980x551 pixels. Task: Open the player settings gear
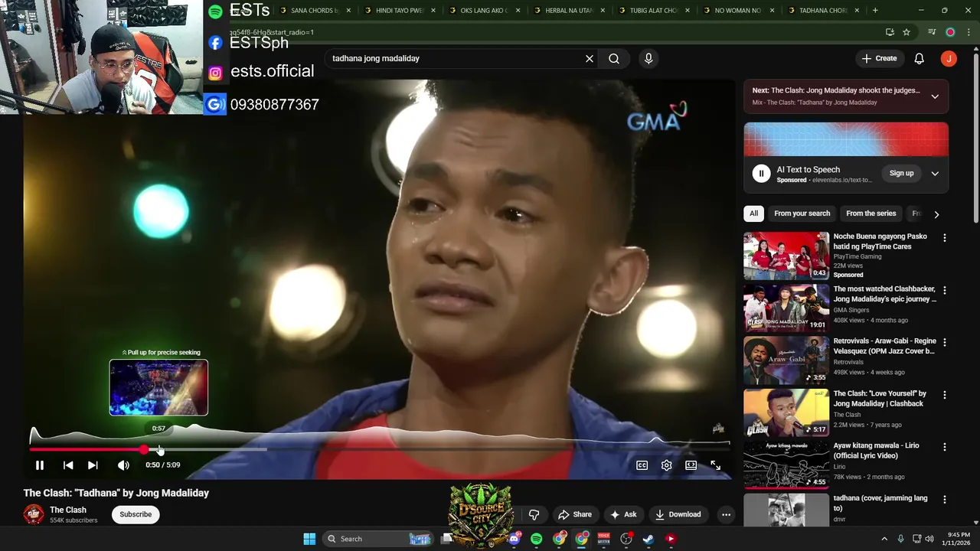click(x=667, y=465)
